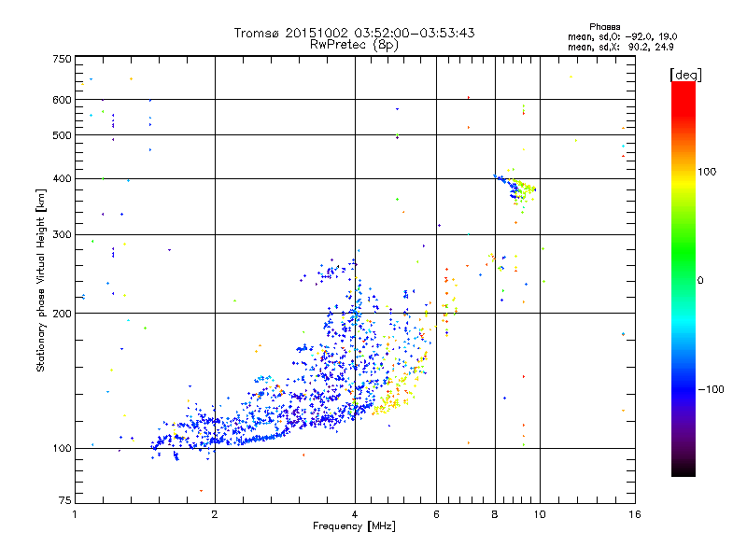Click the colorbar tick label '-100'
This screenshot has height=560, width=747.
[x=711, y=389]
